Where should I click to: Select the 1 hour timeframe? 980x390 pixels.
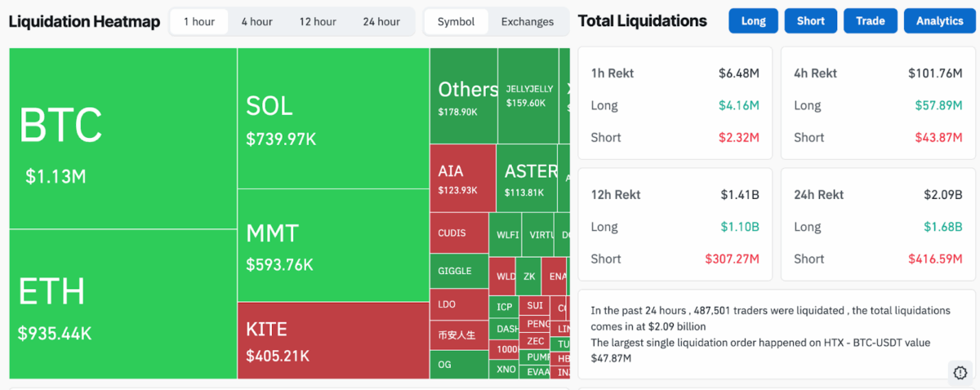(199, 22)
